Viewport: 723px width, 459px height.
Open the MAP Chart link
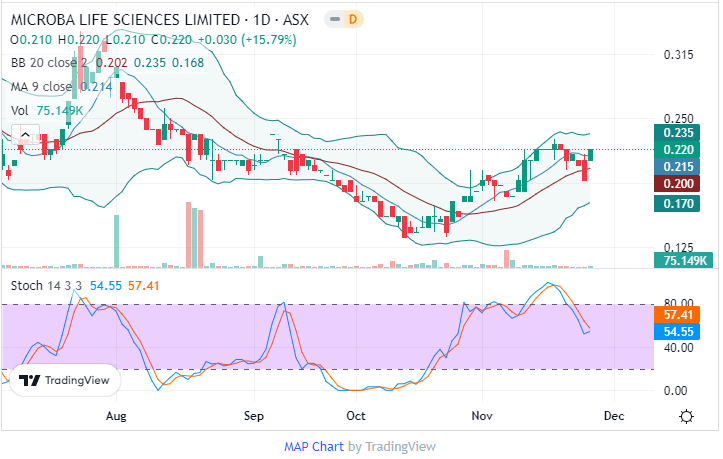coord(314,446)
